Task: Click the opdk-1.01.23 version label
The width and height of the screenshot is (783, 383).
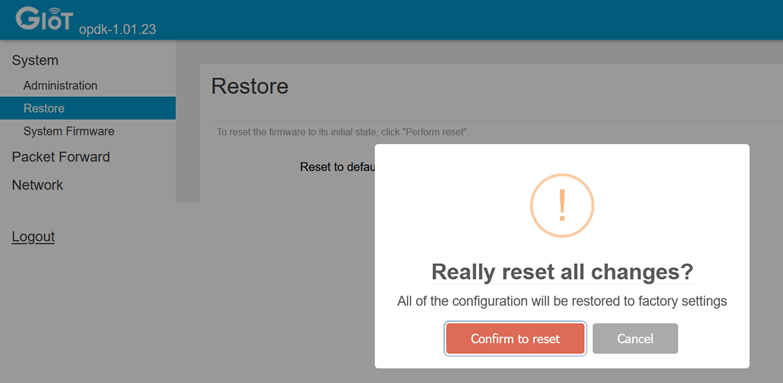Action: pyautogui.click(x=117, y=29)
